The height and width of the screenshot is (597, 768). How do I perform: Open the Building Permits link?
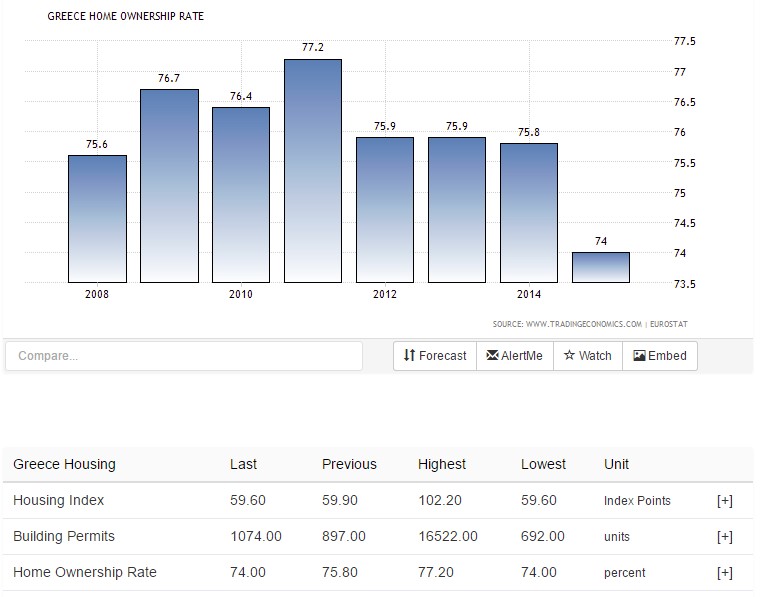[x=64, y=536]
